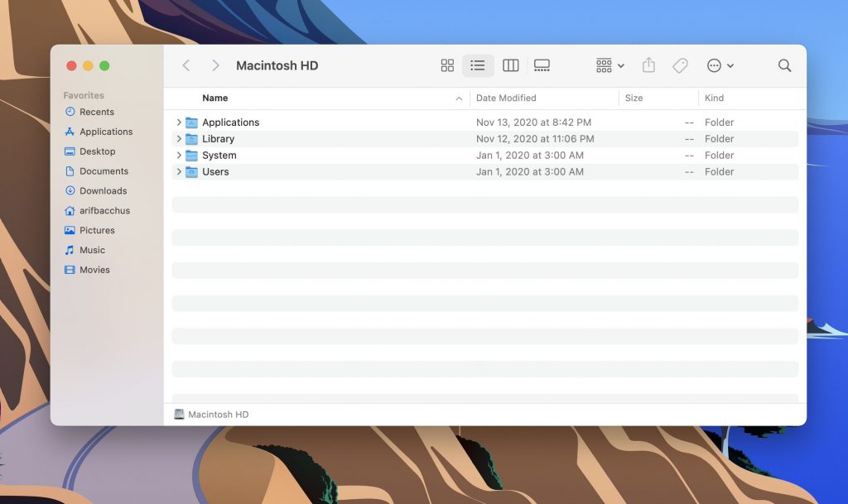Image resolution: width=848 pixels, height=504 pixels.
Task: Select the Users folder icon
Action: pyautogui.click(x=191, y=172)
